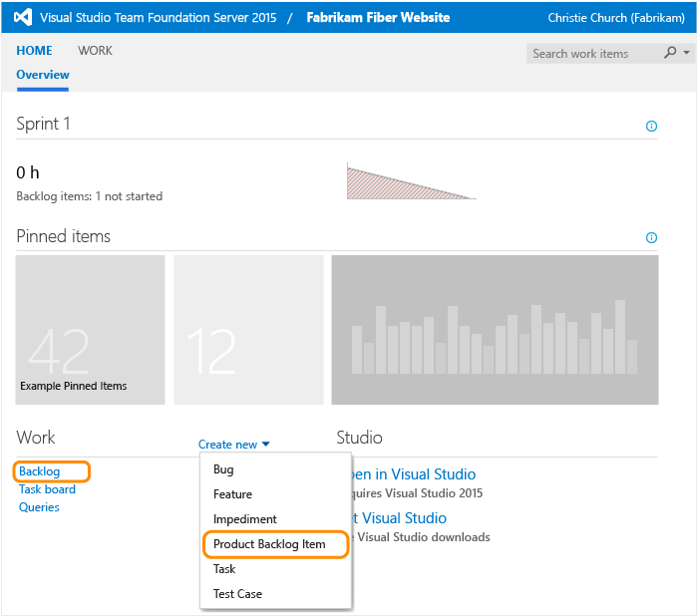This screenshot has width=698, height=616.
Task: Click the Open in Visual Studio link
Action: pyautogui.click(x=414, y=474)
